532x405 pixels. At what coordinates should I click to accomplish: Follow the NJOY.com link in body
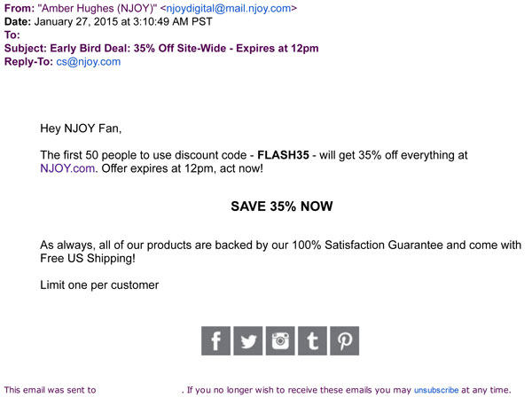pyautogui.click(x=67, y=168)
